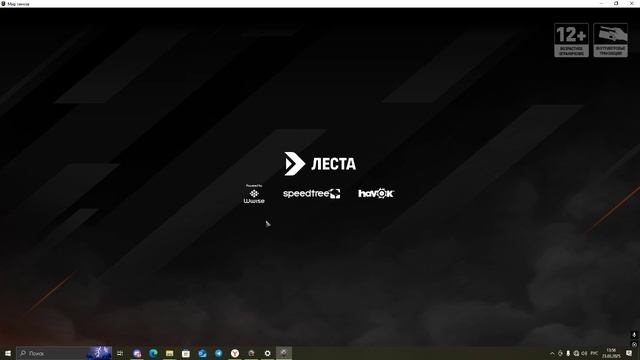Image resolution: width=640 pixels, height=360 pixels.
Task: Open File Explorer from the taskbar
Action: pos(169,353)
